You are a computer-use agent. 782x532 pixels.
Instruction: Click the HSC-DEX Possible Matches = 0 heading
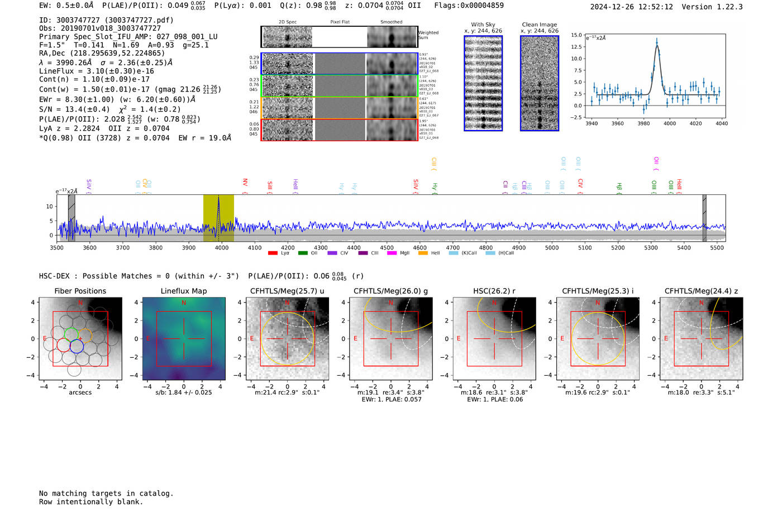click(x=139, y=276)
